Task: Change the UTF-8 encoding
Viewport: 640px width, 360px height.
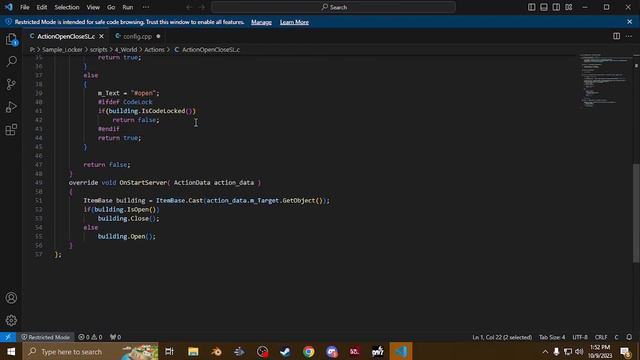Action: tap(580, 337)
